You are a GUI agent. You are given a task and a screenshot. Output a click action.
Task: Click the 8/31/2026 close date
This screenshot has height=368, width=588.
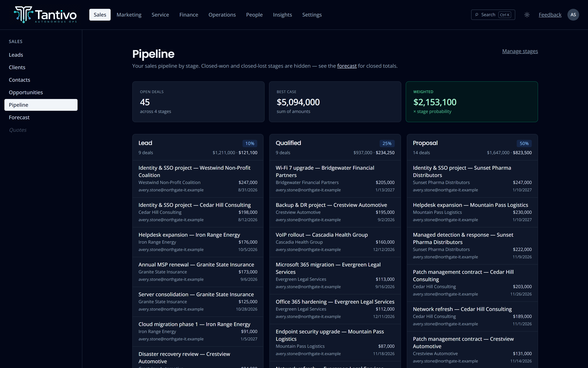click(x=248, y=190)
